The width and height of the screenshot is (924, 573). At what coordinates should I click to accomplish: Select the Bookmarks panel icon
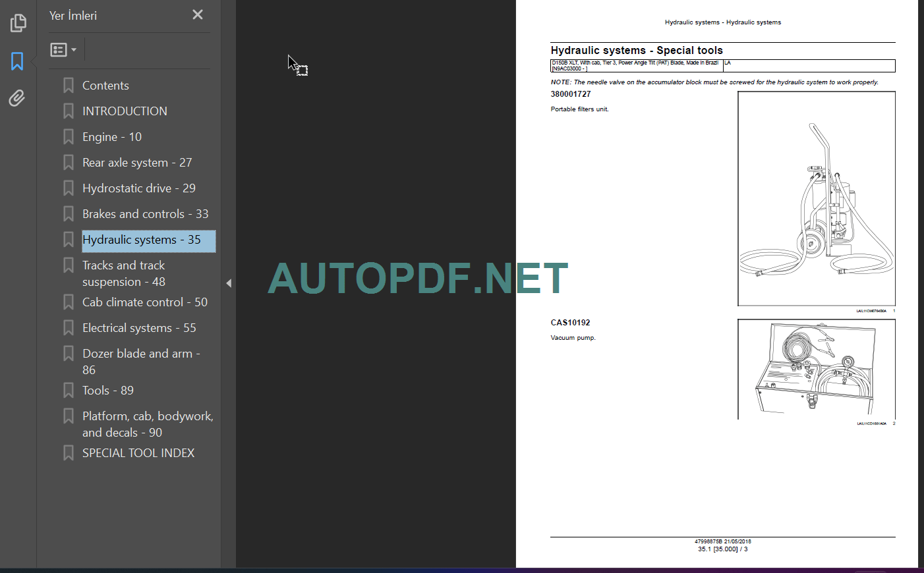[16, 61]
